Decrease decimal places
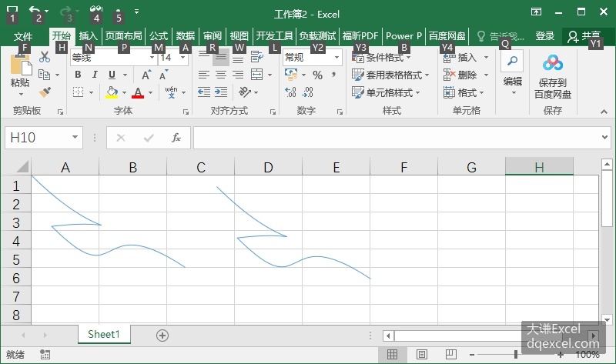Screen dimensions: 616x364 [307, 92]
